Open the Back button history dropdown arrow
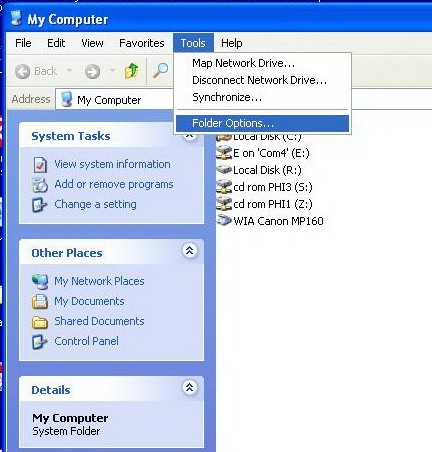 coord(69,71)
